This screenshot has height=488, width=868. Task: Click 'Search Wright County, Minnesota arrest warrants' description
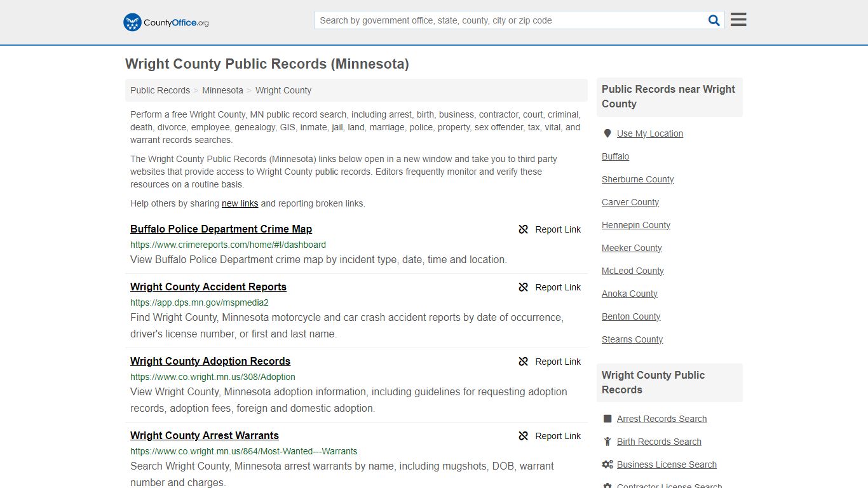[342, 474]
